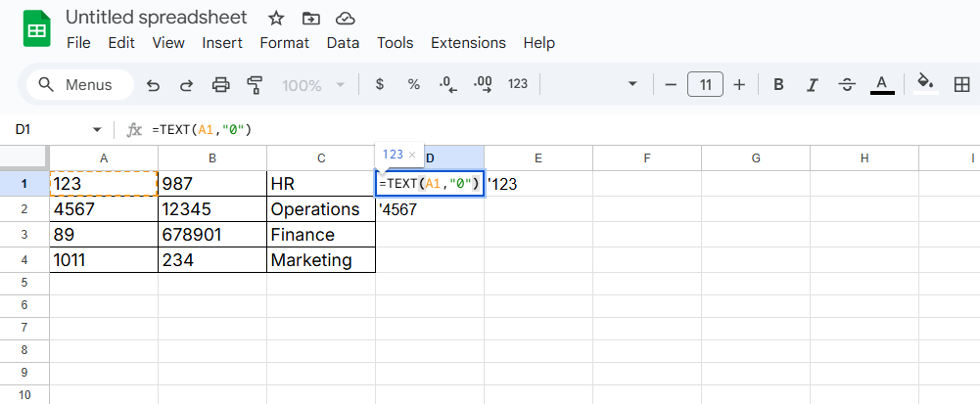Print the spreadsheet via printer icon
The height and width of the screenshot is (404, 980).
click(x=221, y=85)
